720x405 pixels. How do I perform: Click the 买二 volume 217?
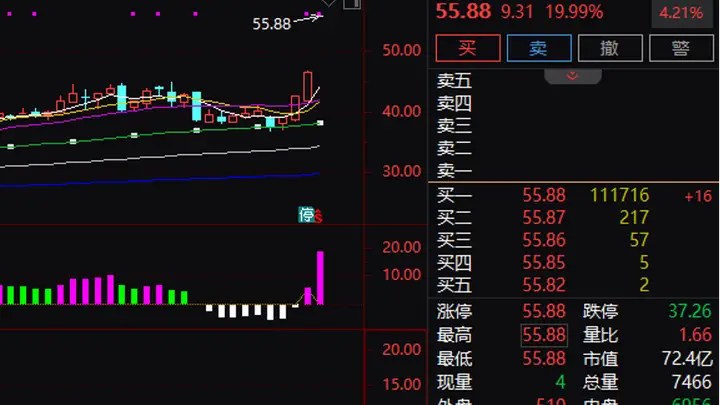(x=634, y=218)
